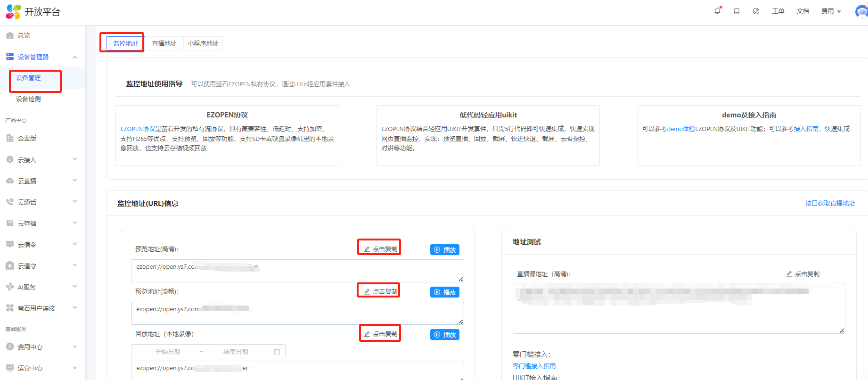
Task: Open the 接口获取直播地址 link
Action: click(830, 203)
